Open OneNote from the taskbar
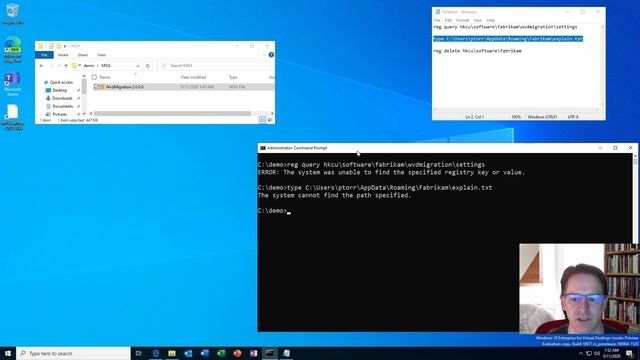 [253, 353]
